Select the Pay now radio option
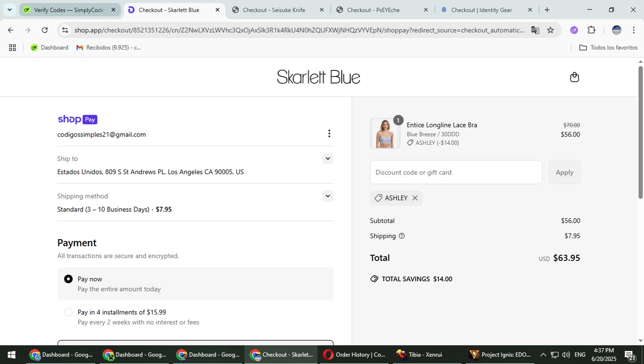This screenshot has width=644, height=364. coord(68,279)
